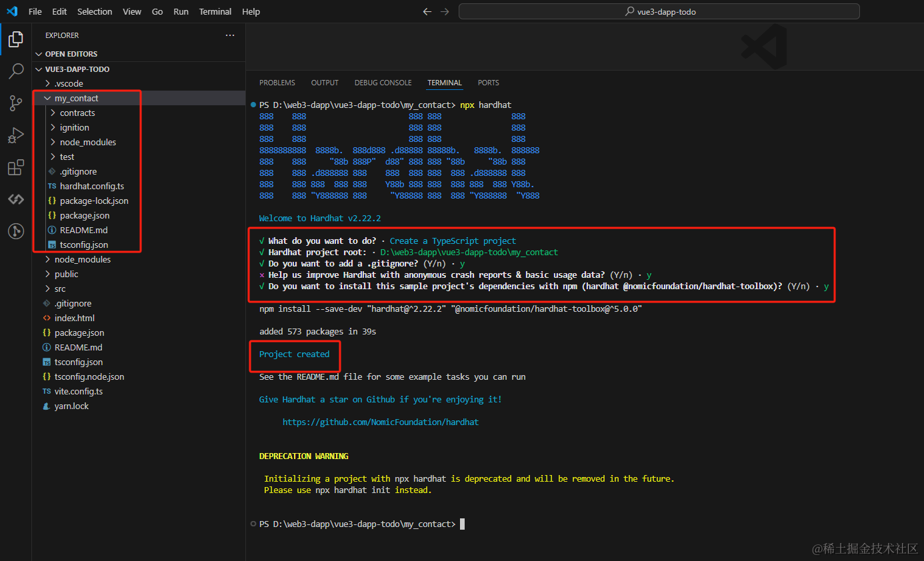Open index.html file
Image resolution: width=924 pixels, height=561 pixels.
tap(139, 318)
